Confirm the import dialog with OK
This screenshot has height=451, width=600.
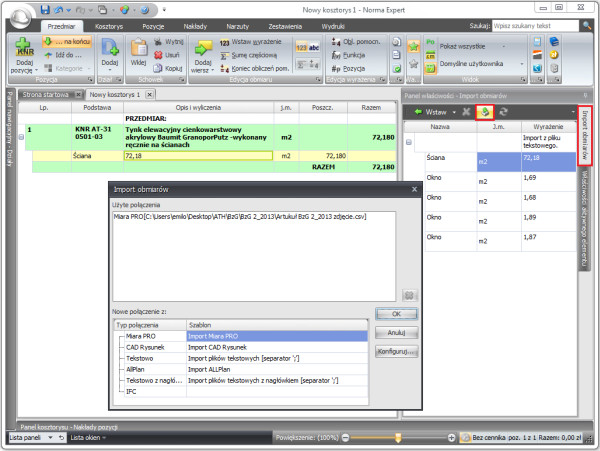395,313
